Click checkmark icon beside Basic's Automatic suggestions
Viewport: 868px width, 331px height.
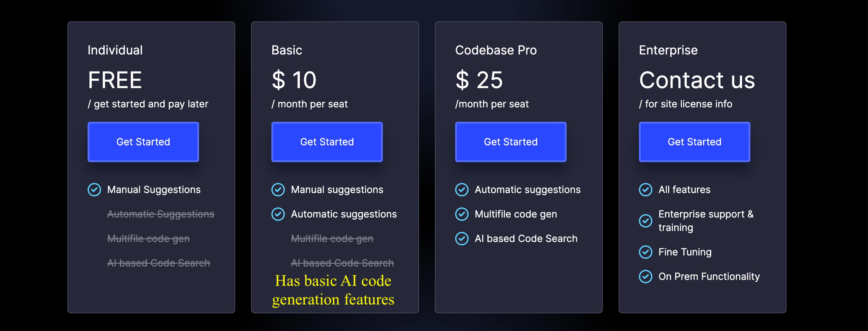coord(278,214)
